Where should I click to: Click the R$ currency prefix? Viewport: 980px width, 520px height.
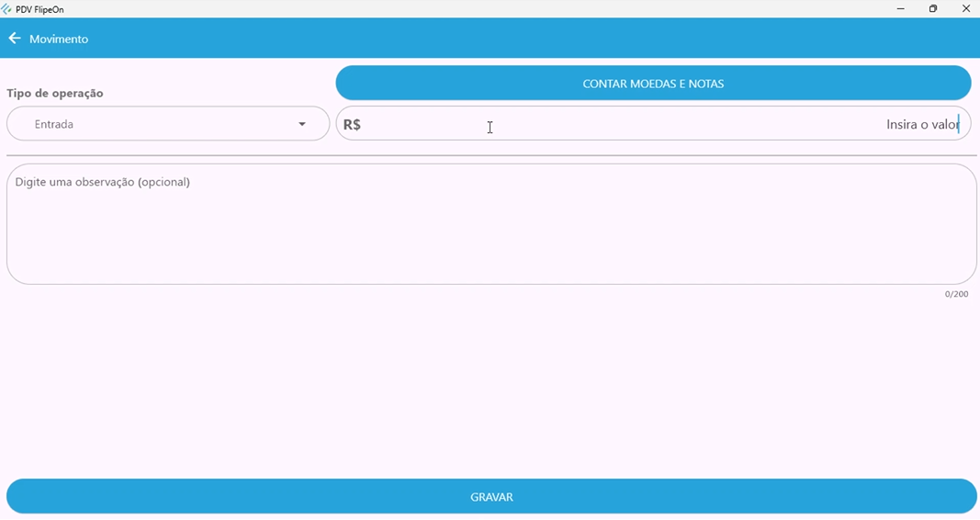coord(352,125)
